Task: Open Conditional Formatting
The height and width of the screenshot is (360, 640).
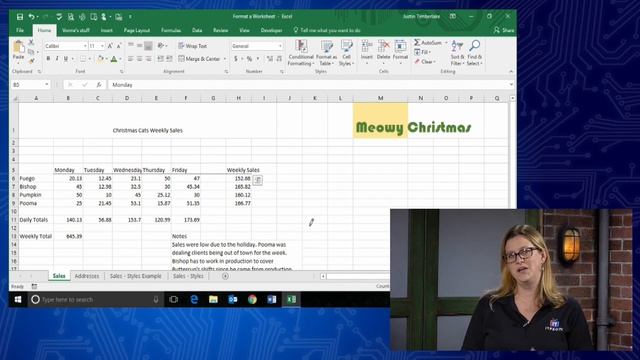Action: [x=301, y=53]
